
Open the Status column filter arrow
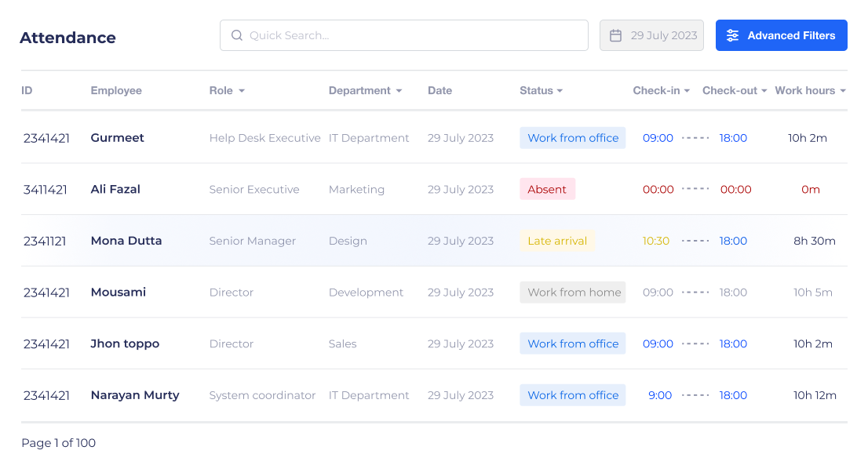[560, 91]
